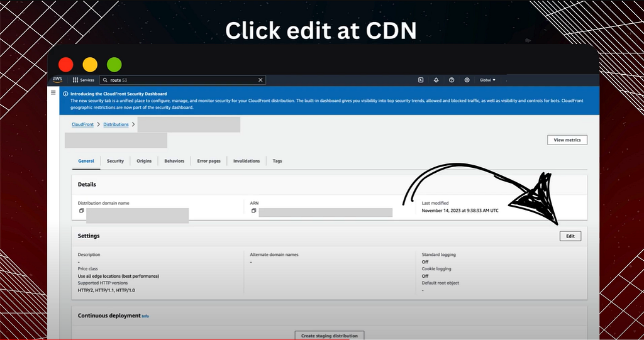644x340 pixels.
Task: Open the settings gear icon
Action: [x=467, y=80]
